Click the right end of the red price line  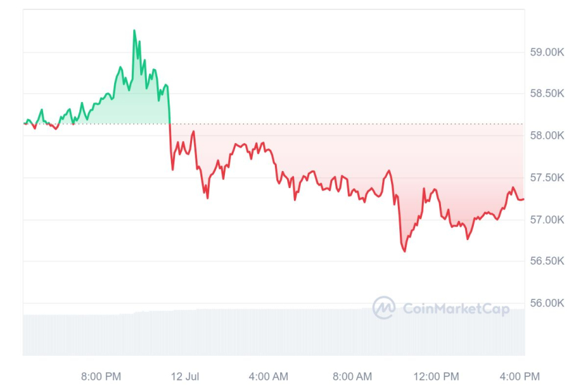(523, 199)
